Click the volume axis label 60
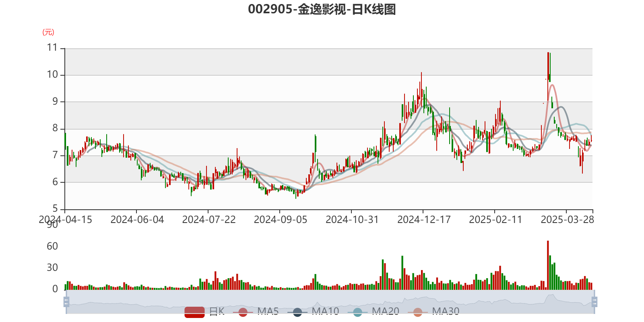The image size is (644, 322). [52, 246]
